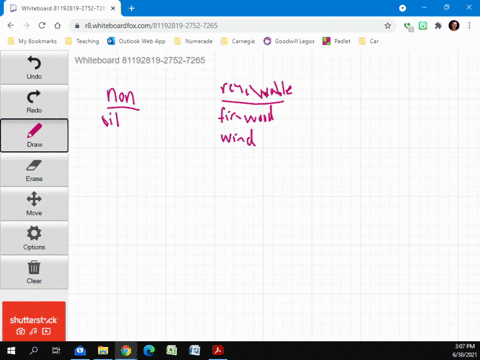This screenshot has height=360, width=480.
Task: Reload the whiteboard page
Action: 42,26
